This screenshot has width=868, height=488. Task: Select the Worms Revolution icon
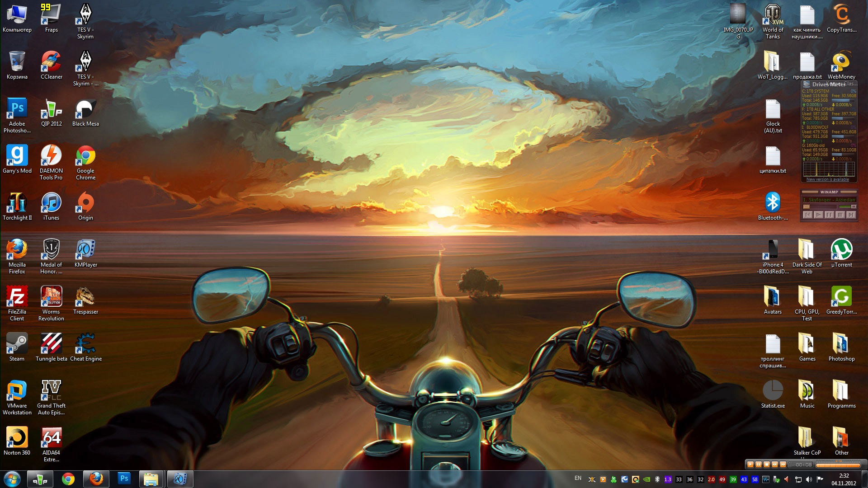point(51,303)
